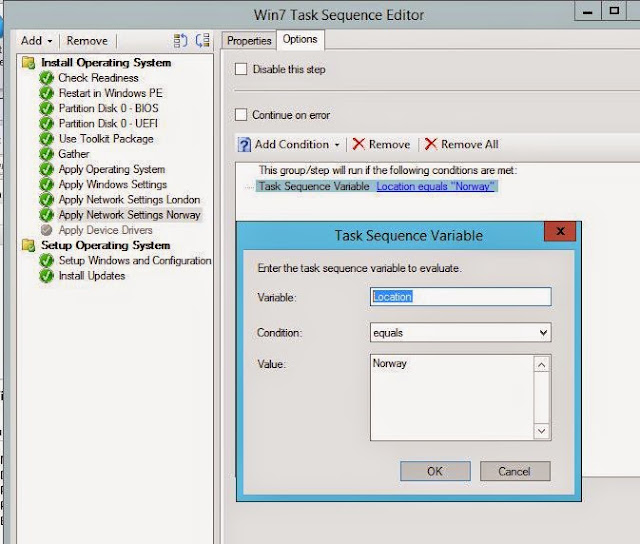The image size is (640, 544).
Task: Click the Value box scroll up arrow
Action: (x=542, y=365)
